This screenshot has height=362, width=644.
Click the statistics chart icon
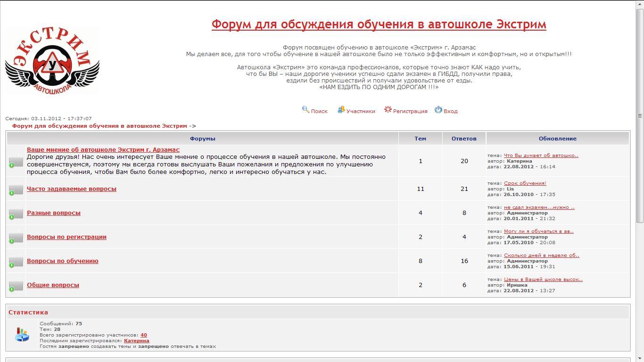(22, 334)
